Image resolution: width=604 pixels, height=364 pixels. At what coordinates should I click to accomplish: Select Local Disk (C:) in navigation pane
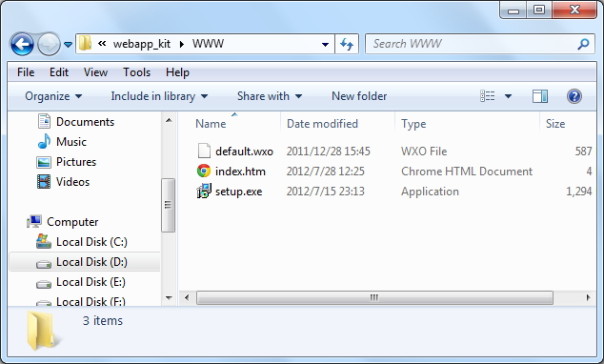coord(91,242)
